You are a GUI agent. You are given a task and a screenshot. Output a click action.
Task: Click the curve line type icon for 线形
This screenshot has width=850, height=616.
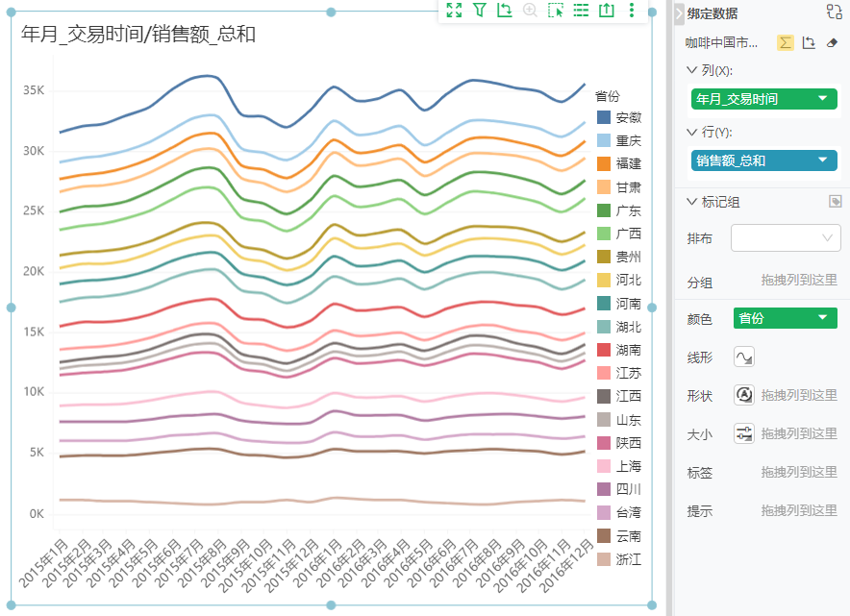(x=744, y=357)
